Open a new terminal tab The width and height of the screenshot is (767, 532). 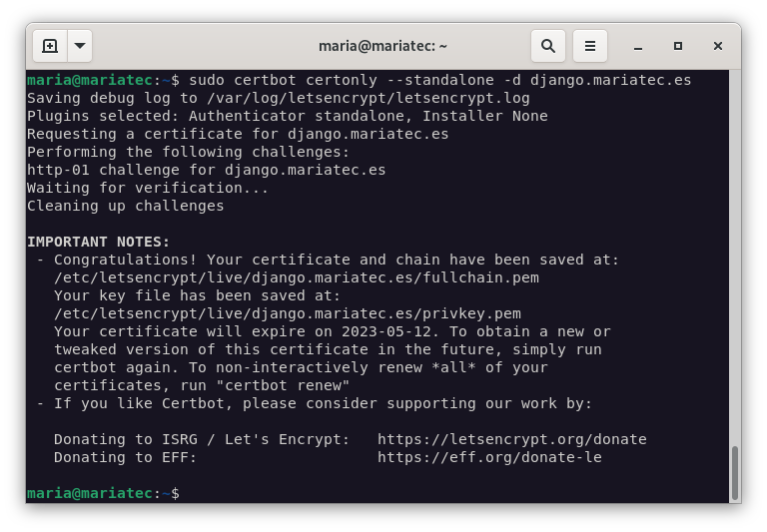pyautogui.click(x=50, y=46)
